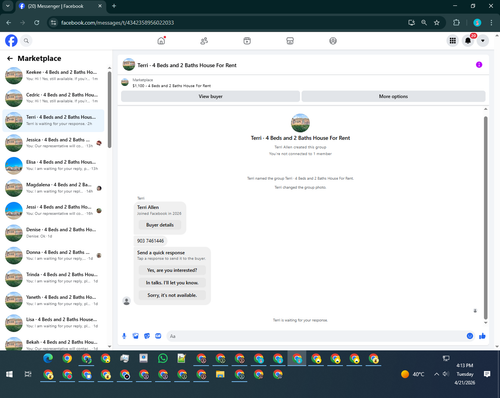Click the chat messages scrollbar
The width and height of the screenshot is (500, 398).
(x=485, y=217)
